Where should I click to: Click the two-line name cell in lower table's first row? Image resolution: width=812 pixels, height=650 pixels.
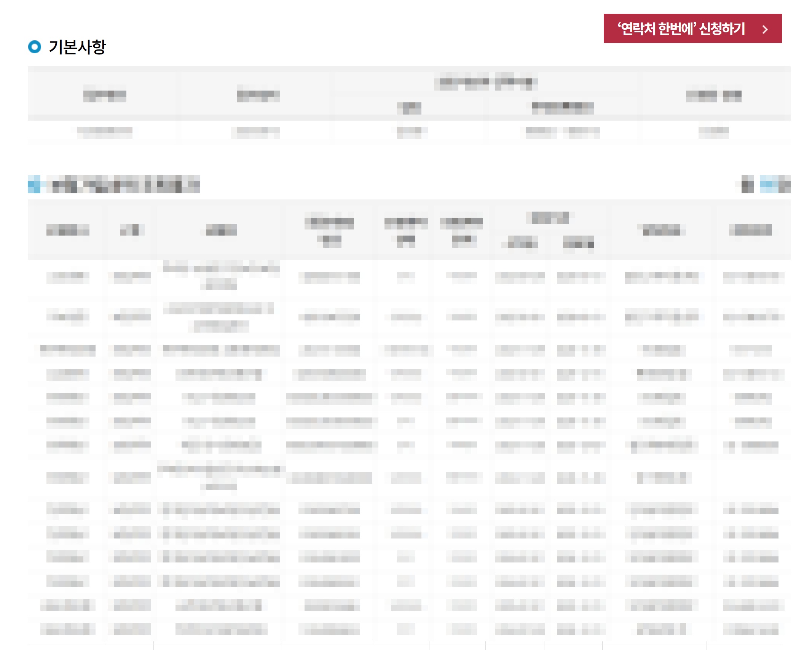tap(221, 276)
